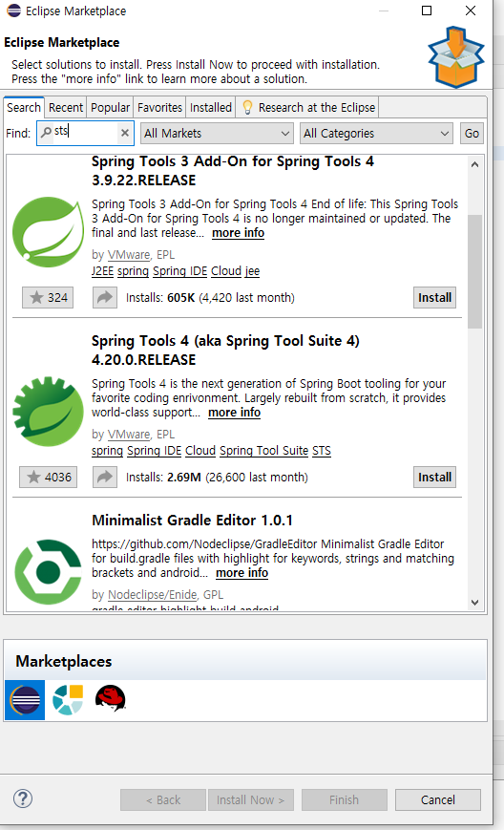This screenshot has height=830, width=504.
Task: Open the All Markets dropdown
Action: [217, 134]
